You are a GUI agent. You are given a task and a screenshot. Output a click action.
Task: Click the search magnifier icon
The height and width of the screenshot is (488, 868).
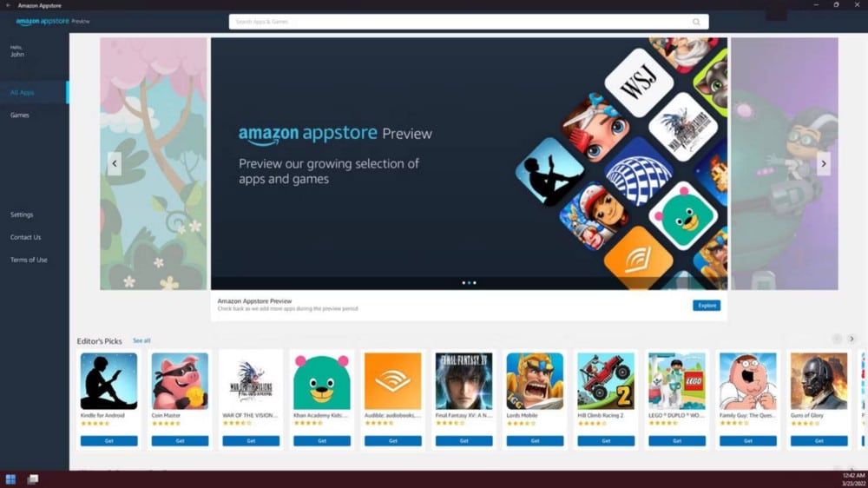click(696, 22)
